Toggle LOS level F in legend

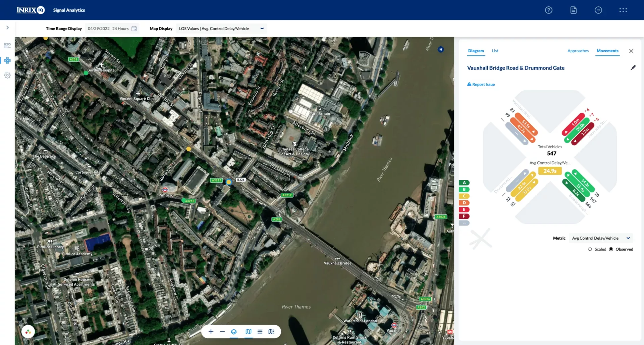(x=464, y=216)
